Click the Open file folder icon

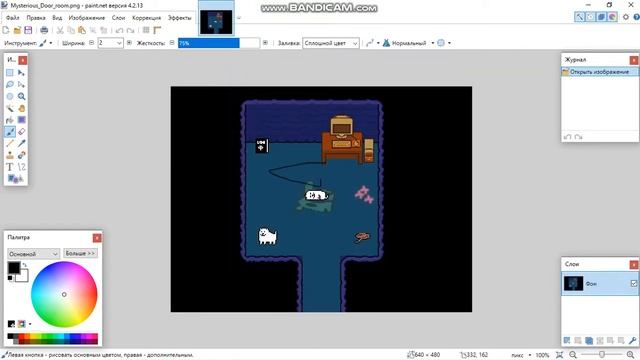(17, 30)
